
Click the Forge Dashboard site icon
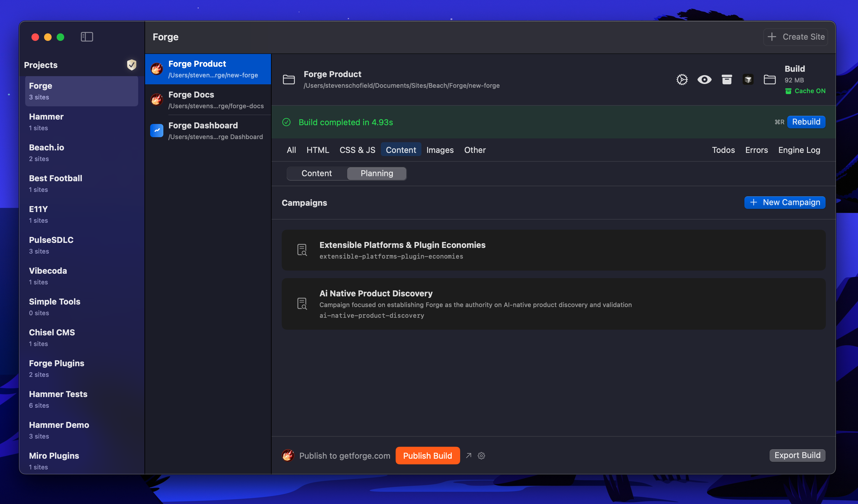point(156,130)
